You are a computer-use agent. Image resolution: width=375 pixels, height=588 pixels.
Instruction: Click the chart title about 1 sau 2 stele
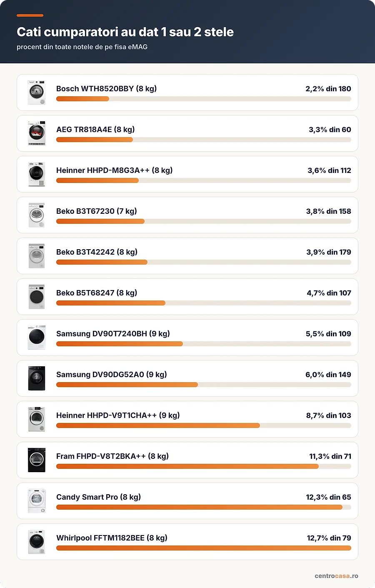tap(125, 32)
